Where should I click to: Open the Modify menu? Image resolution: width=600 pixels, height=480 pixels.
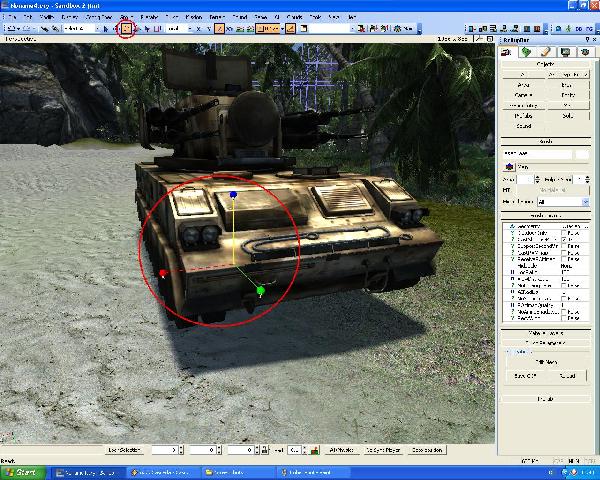tap(47, 17)
